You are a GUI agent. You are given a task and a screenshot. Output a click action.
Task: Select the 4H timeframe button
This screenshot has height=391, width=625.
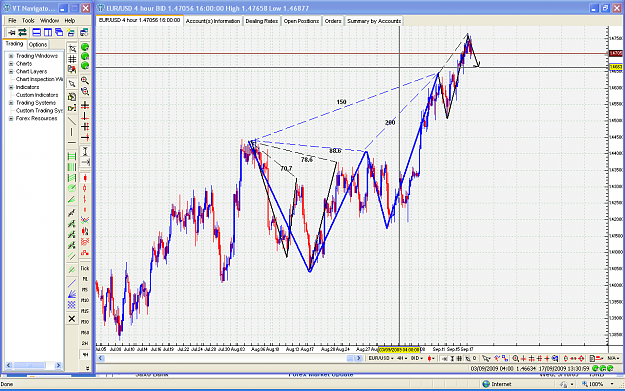pyautogui.click(x=85, y=354)
